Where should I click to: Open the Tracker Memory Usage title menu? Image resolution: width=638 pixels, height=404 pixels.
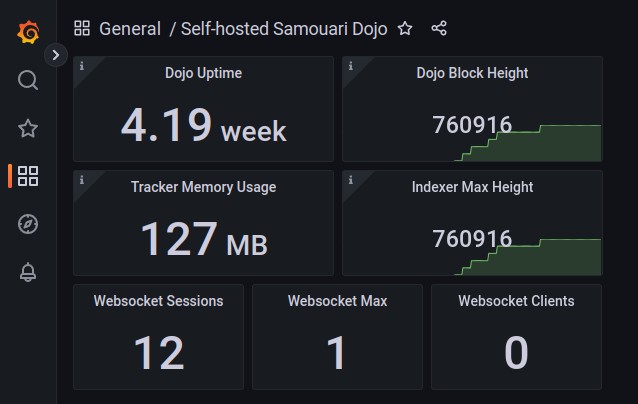(203, 187)
